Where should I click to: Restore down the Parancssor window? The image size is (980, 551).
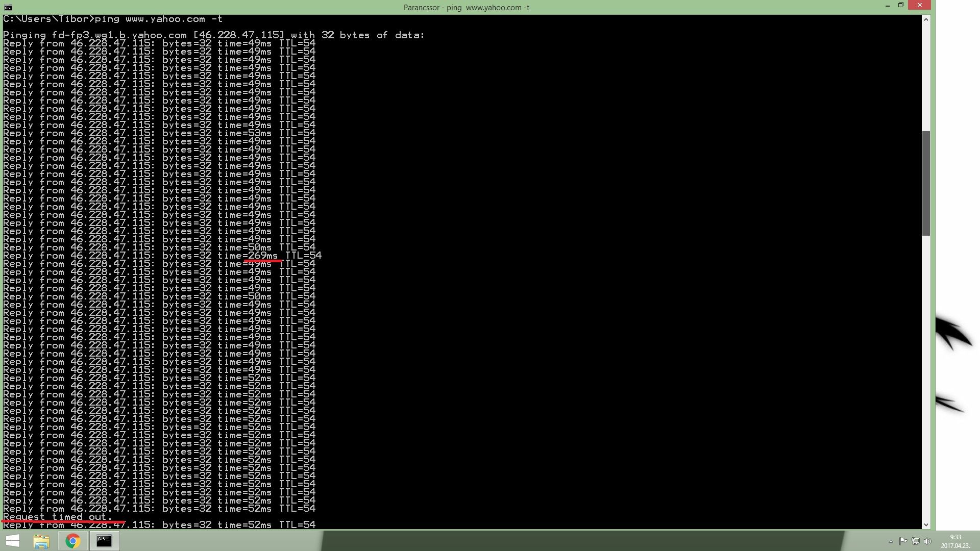[x=901, y=6]
